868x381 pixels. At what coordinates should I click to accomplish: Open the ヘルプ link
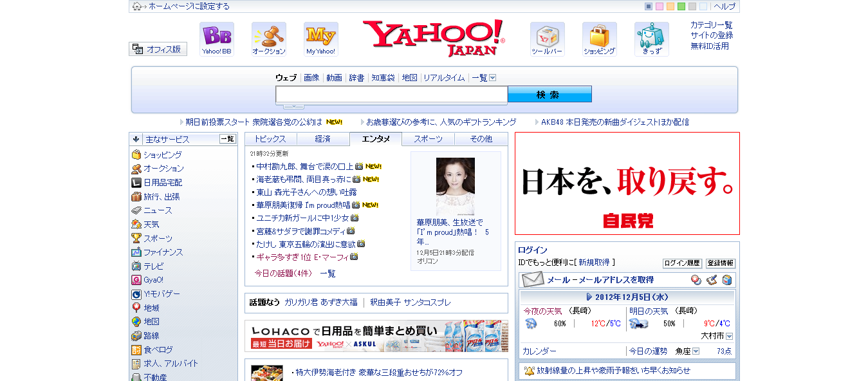click(725, 6)
